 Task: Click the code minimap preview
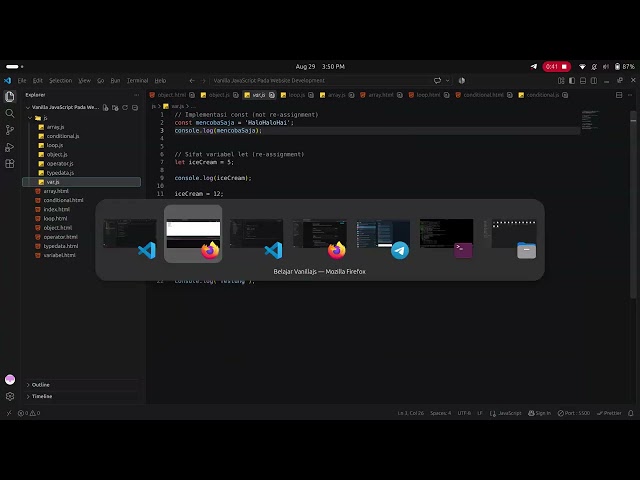(x=590, y=120)
